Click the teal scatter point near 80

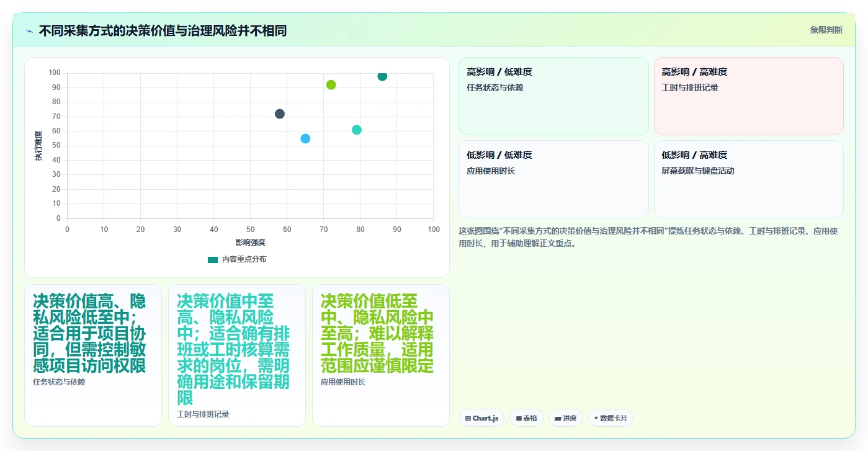click(357, 130)
